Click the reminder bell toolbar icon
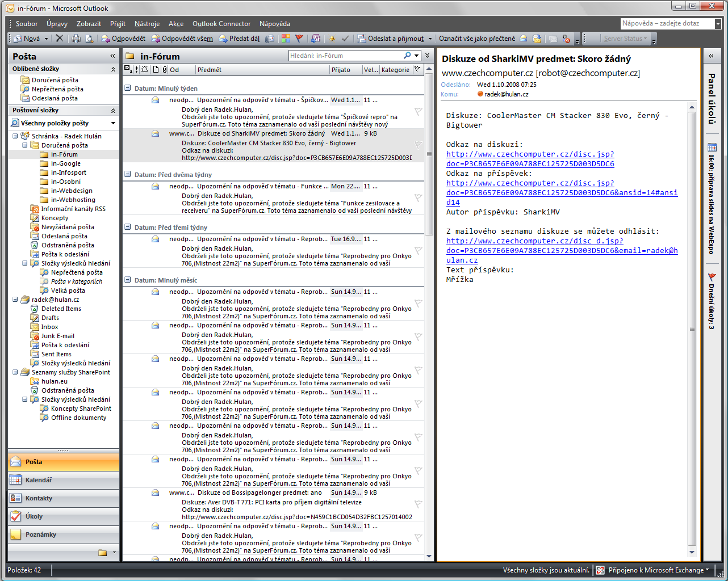This screenshot has width=728, height=581. click(x=332, y=39)
